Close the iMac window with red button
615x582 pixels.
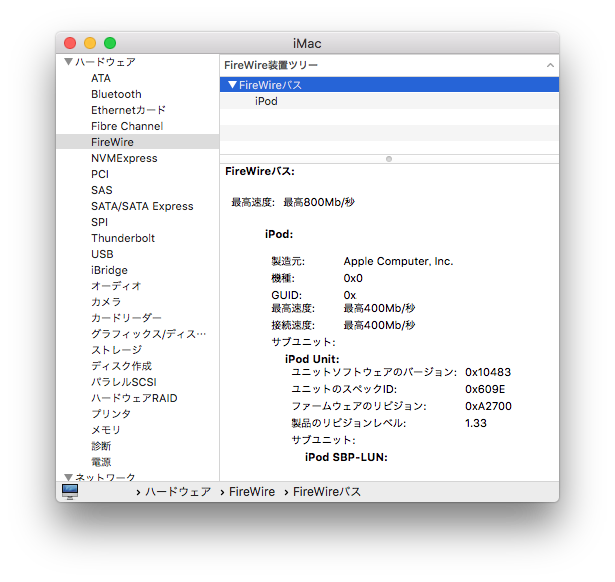coord(70,43)
